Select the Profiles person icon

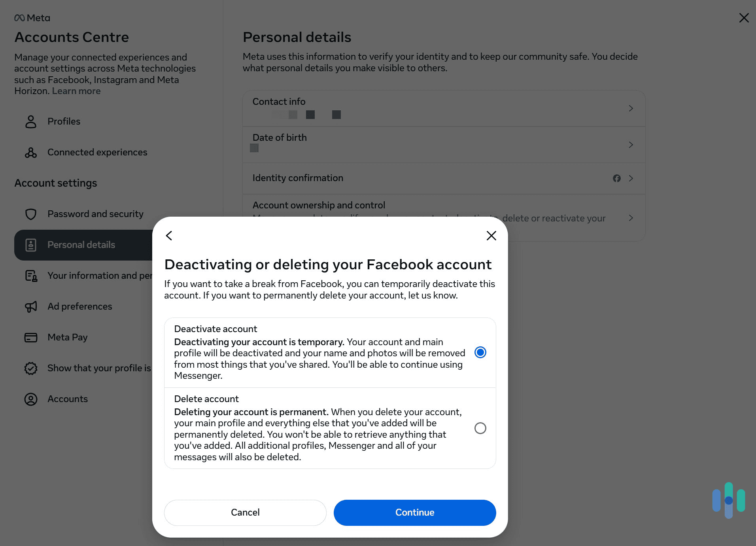click(x=31, y=122)
